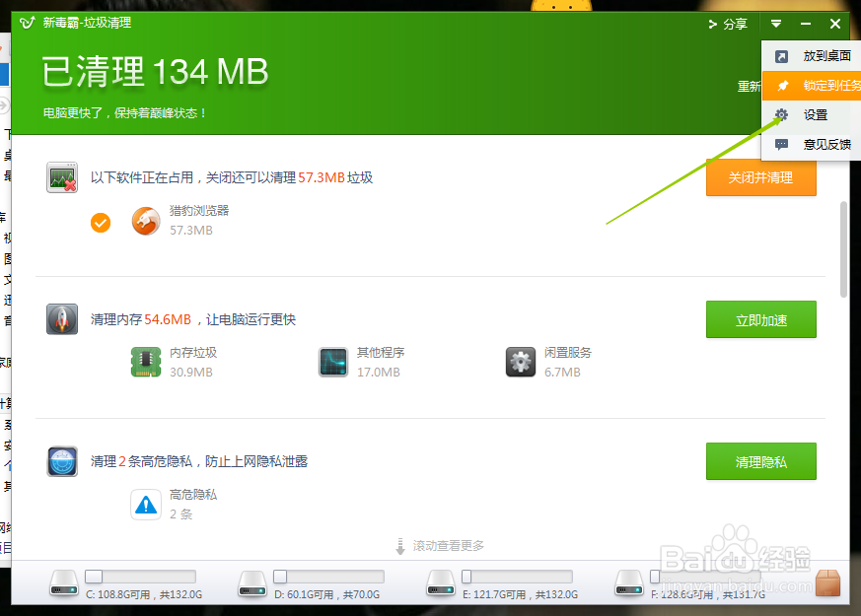Viewport: 861px width, 616px height.
Task: Select 放到桌面 menu entry
Action: click(x=812, y=56)
